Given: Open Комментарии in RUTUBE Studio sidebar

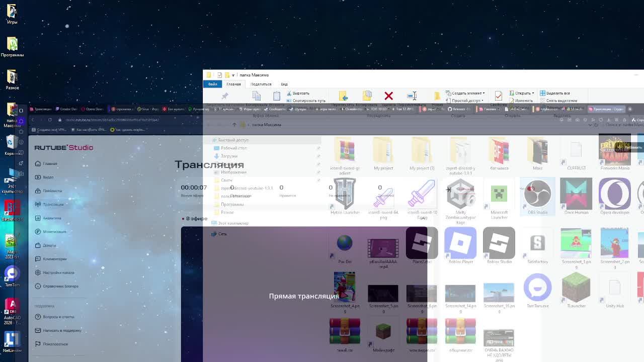Looking at the screenshot, I should coord(51,259).
